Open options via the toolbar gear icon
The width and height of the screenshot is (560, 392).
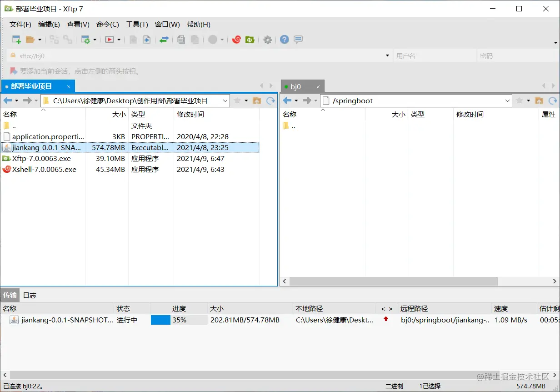coord(268,40)
